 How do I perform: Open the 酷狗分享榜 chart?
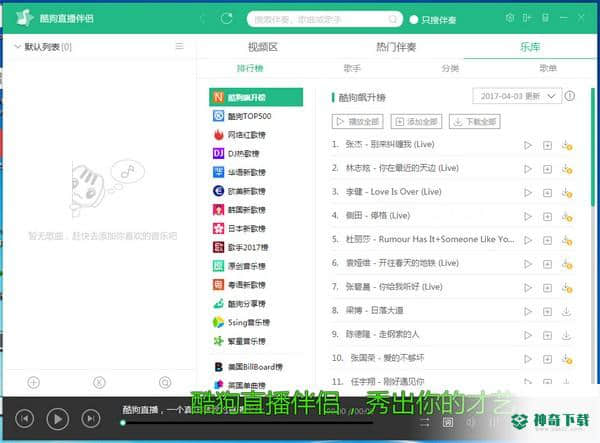pos(256,303)
